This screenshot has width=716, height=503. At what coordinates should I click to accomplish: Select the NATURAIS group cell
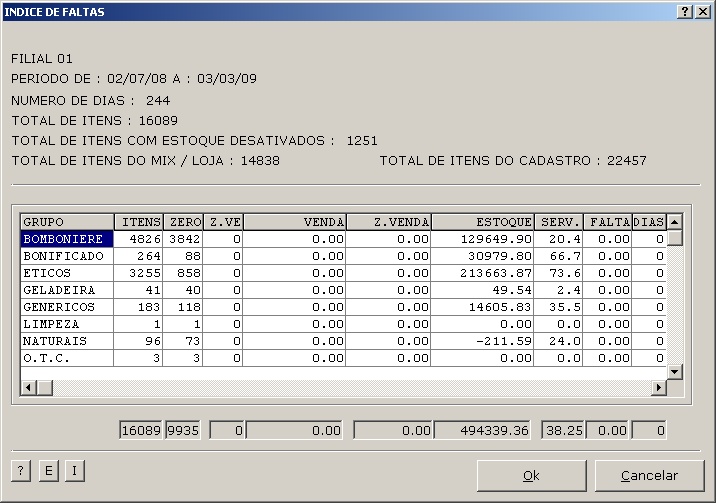[x=66, y=341]
